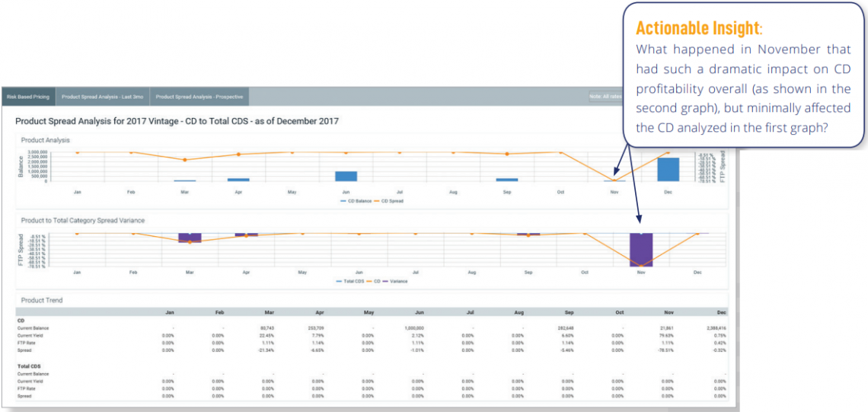868x412 pixels.
Task: Select the 80,743 balance cell
Action: [267, 327]
